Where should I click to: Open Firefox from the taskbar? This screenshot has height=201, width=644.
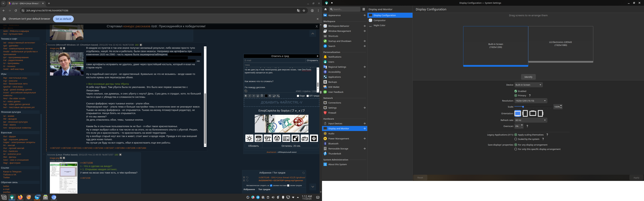click(20, 197)
